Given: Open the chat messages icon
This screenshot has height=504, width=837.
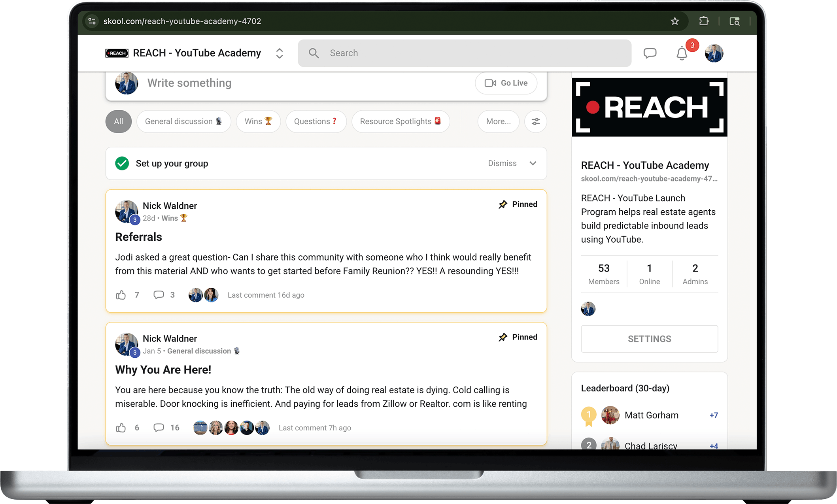Looking at the screenshot, I should (650, 53).
